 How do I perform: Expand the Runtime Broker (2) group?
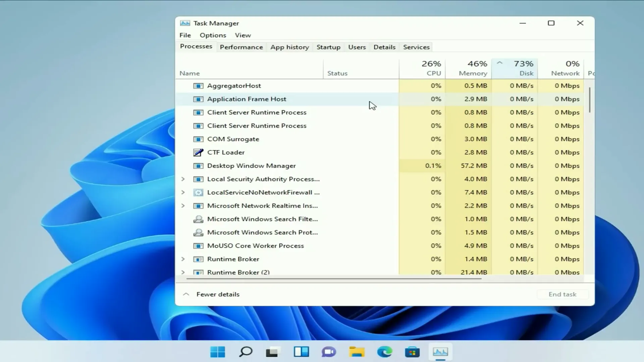183,272
